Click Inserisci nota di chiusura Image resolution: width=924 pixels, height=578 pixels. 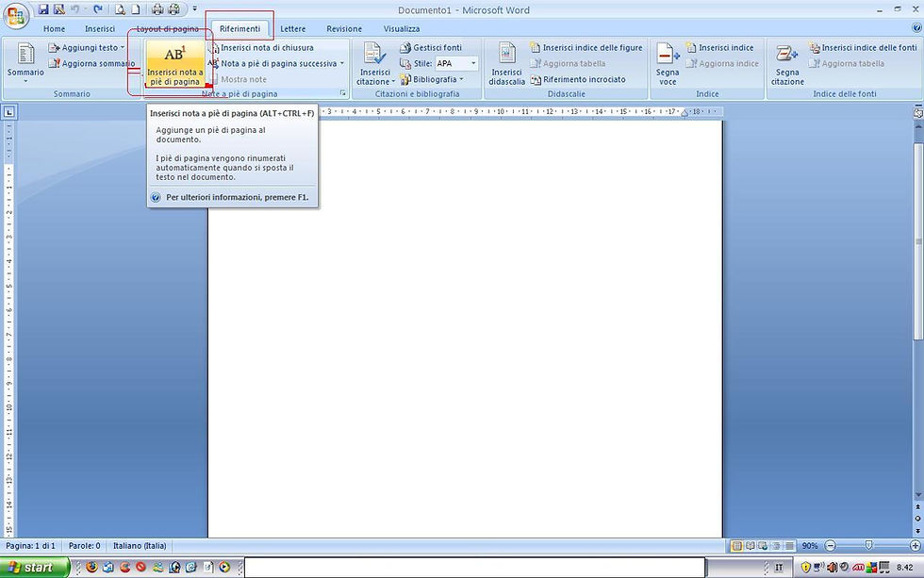click(261, 48)
